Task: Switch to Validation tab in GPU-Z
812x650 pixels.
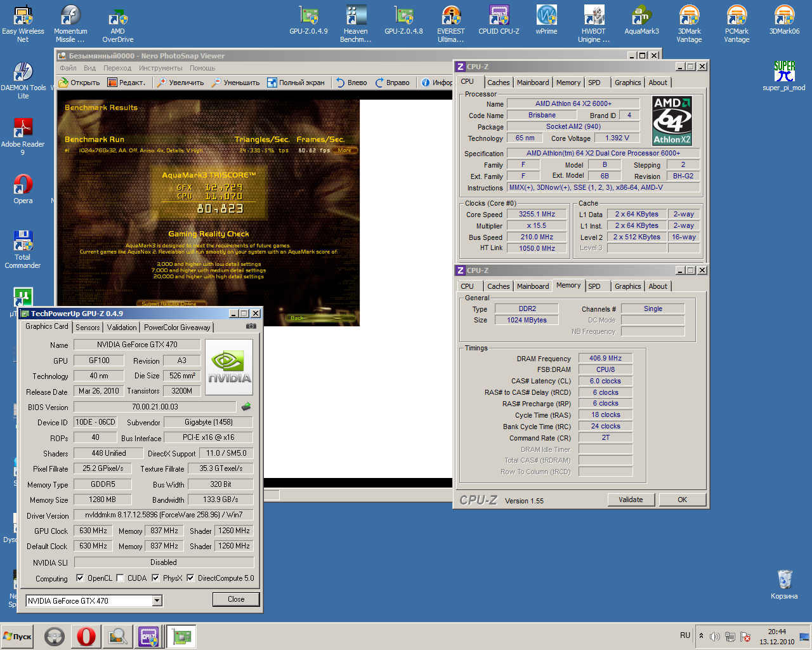Action: [122, 328]
